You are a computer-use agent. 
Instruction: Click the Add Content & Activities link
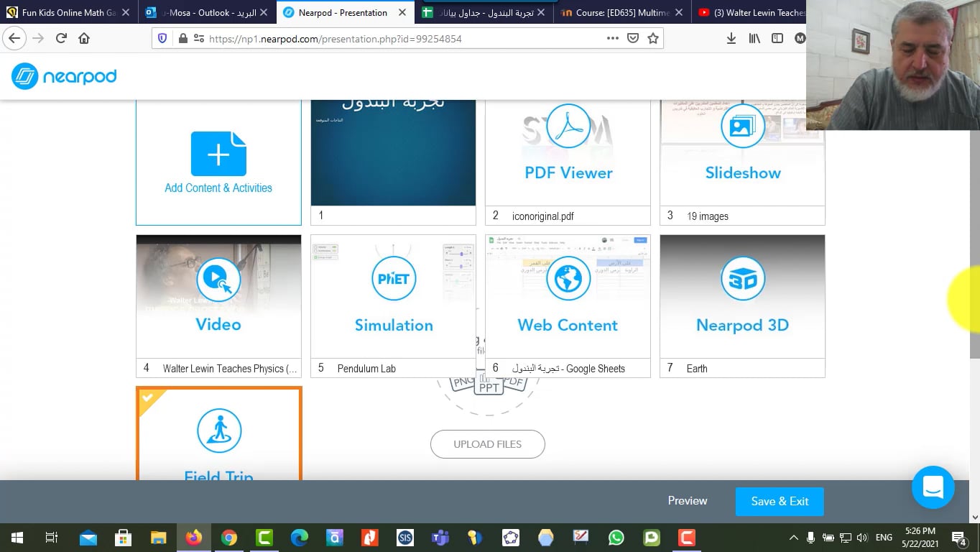coord(218,188)
